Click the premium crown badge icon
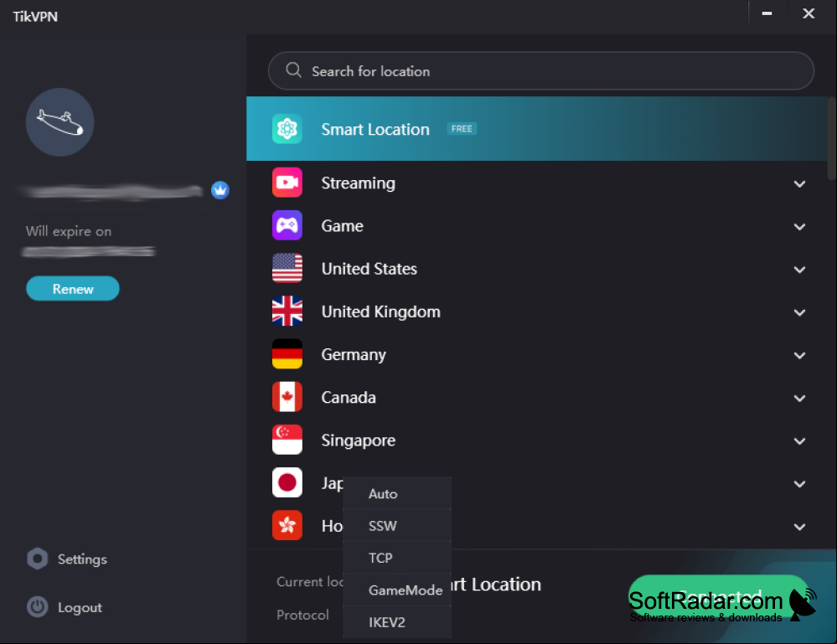837x644 pixels. [220, 190]
